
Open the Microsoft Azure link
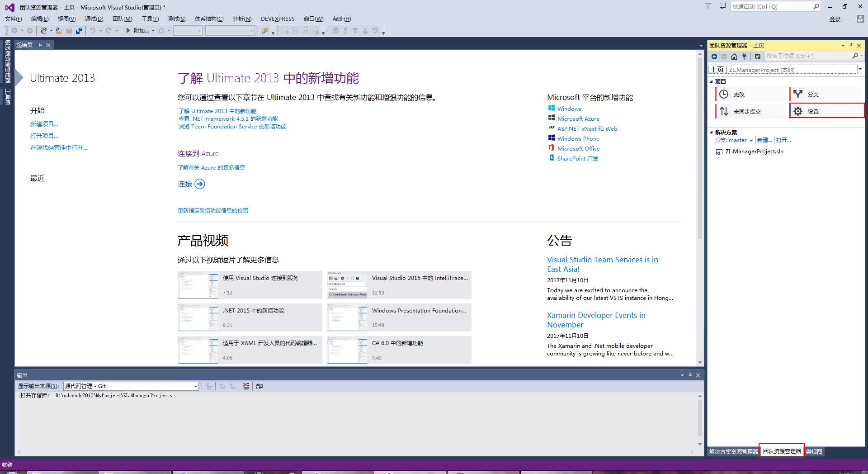[x=578, y=118]
